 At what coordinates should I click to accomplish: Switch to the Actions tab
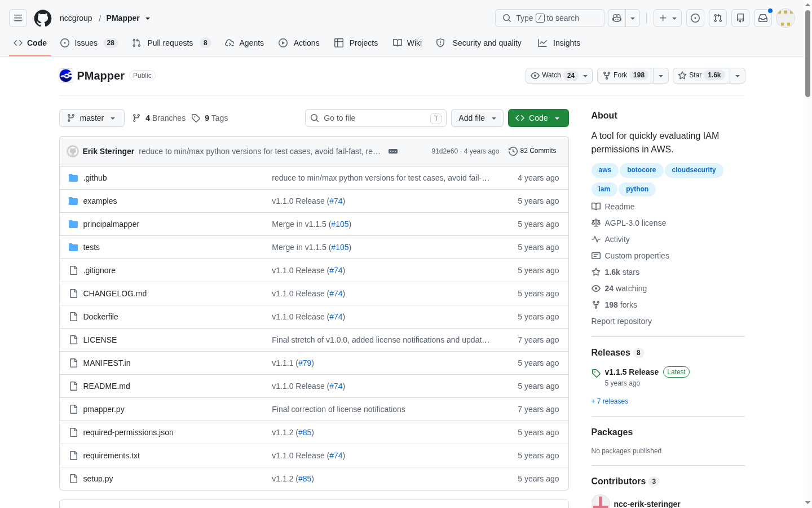tap(299, 43)
